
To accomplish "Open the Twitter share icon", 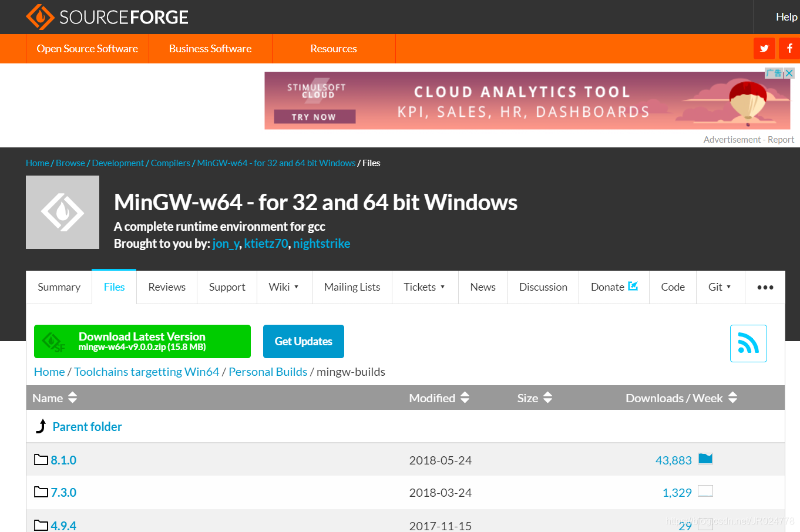I will (764, 49).
